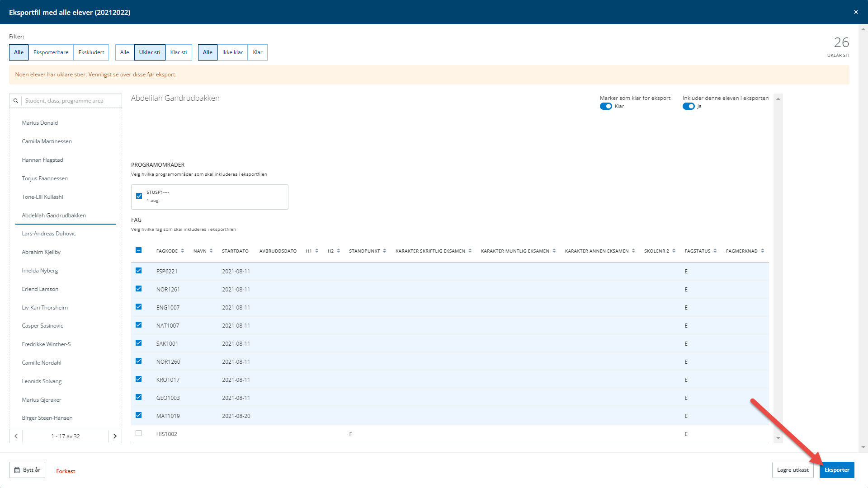
Task: Select student Camilla Martinessen
Action: click(x=47, y=141)
